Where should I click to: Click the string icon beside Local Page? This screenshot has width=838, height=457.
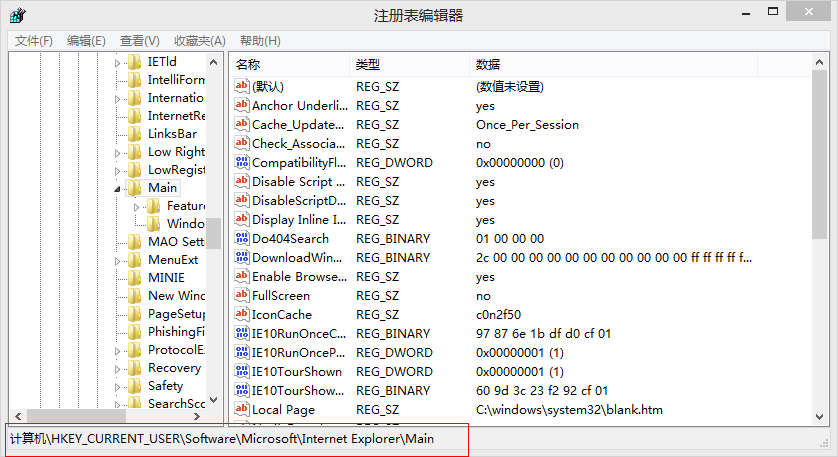click(241, 410)
